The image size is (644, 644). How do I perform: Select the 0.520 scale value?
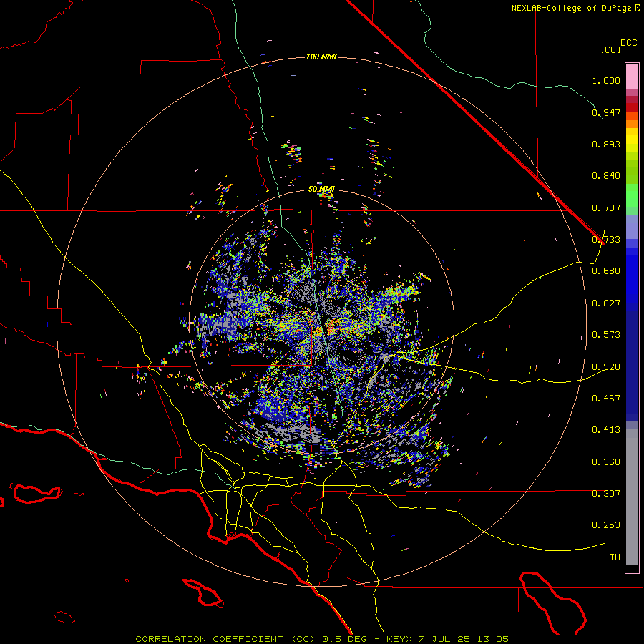606,367
